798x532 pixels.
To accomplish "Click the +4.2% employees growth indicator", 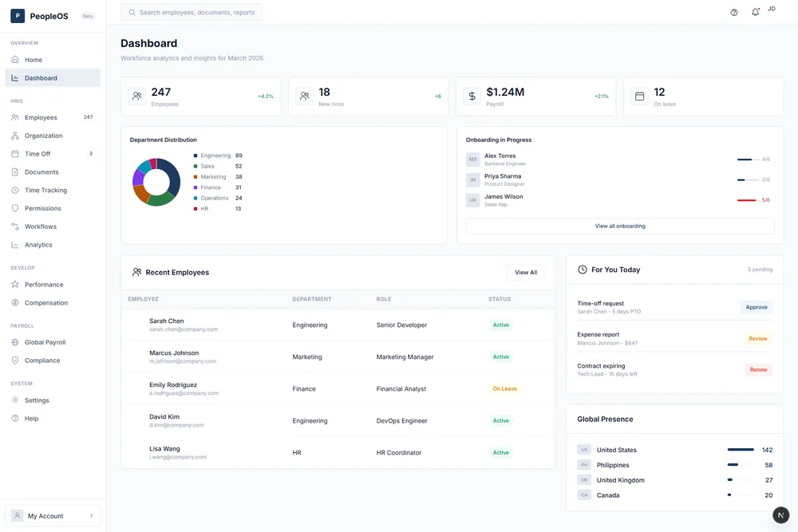I will [266, 97].
